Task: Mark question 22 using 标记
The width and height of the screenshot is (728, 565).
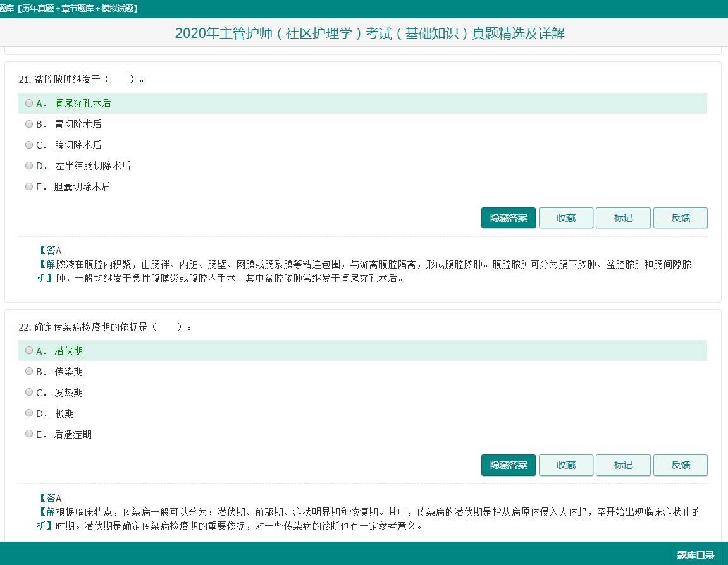Action: click(x=623, y=465)
